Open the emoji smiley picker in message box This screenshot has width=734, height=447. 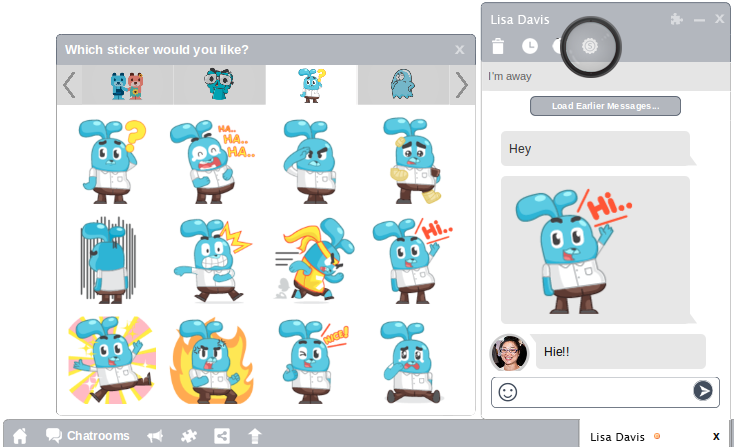click(x=507, y=392)
